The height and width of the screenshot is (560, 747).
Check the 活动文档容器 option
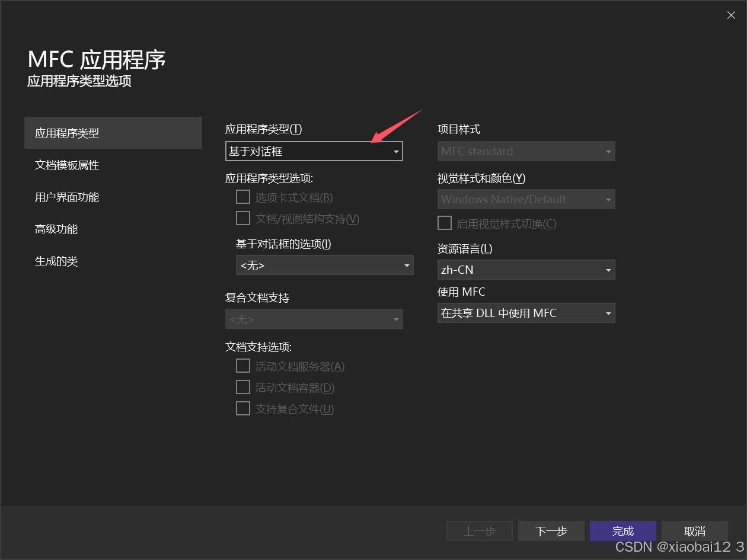point(243,387)
